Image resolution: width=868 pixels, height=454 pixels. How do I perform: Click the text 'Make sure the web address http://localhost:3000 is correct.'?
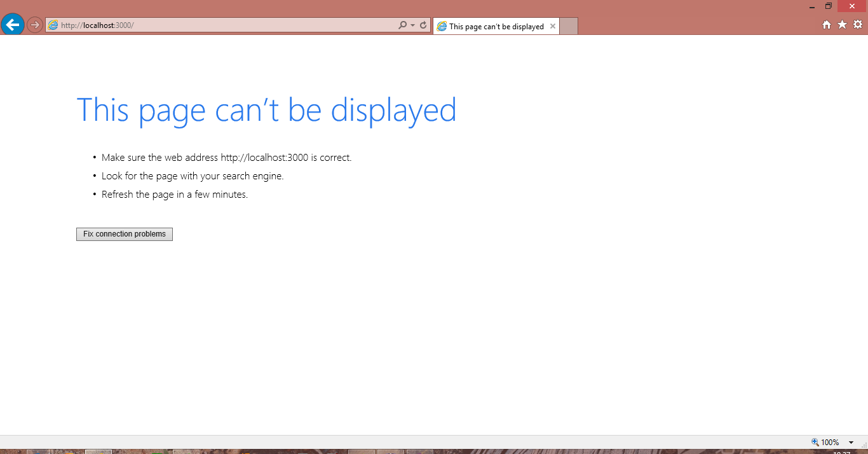(x=227, y=158)
